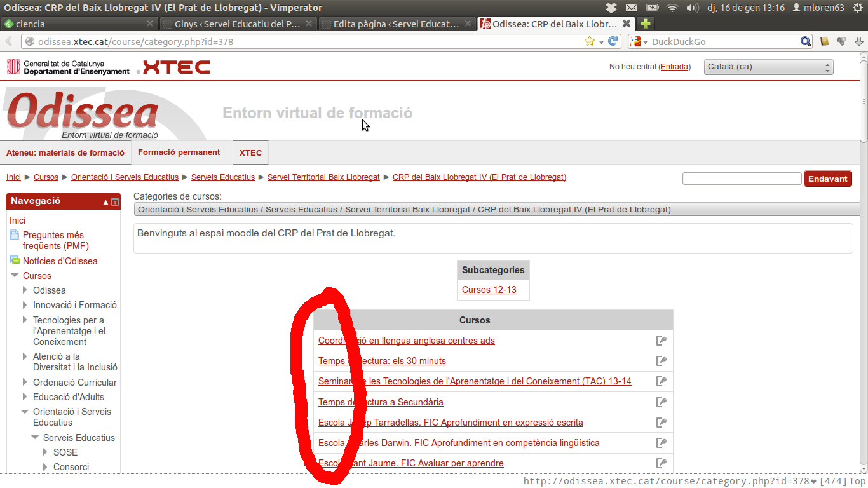Open the Cursos 12-13 subcategory link
868x488 pixels.
(x=489, y=290)
